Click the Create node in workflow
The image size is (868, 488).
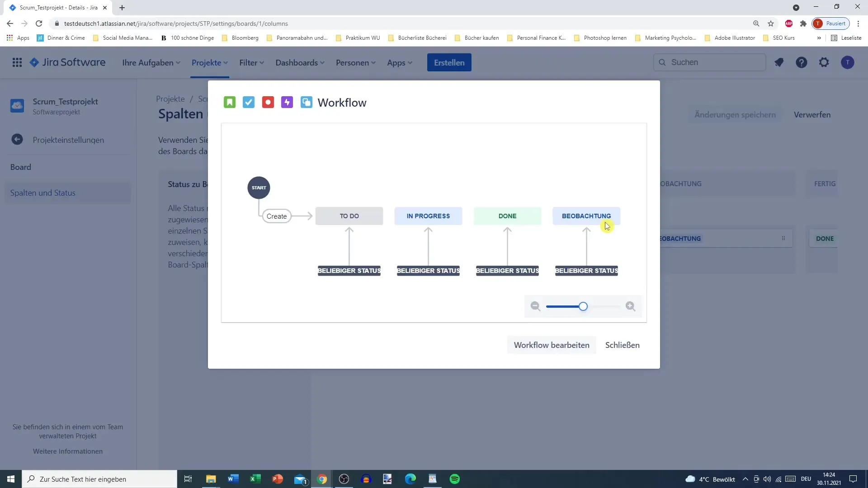pos(277,216)
